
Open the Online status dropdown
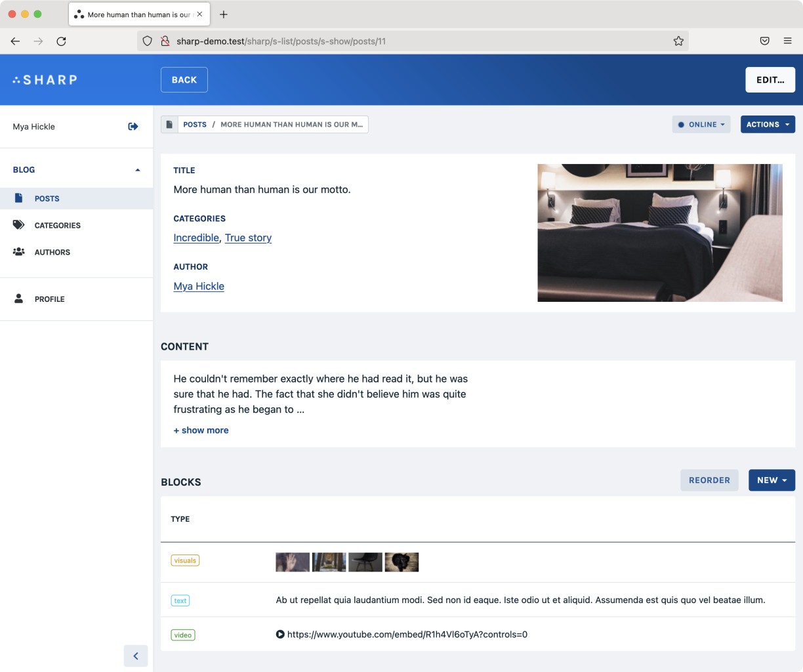click(x=701, y=125)
